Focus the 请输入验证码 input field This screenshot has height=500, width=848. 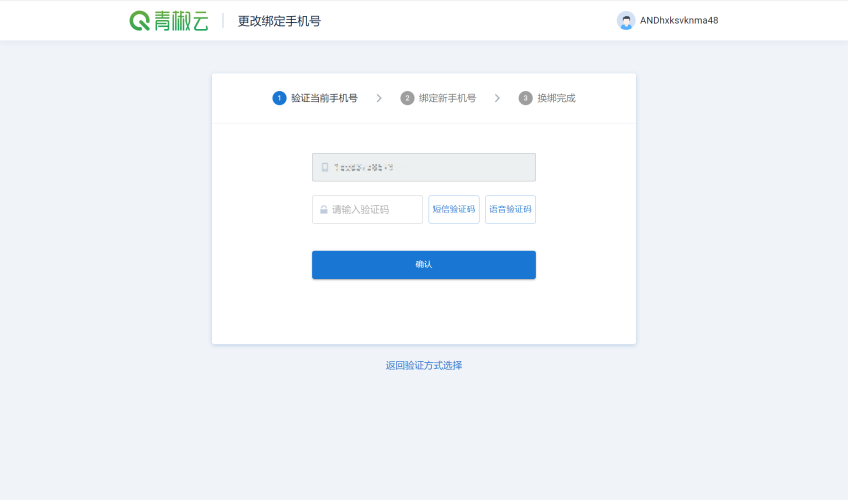click(x=367, y=209)
